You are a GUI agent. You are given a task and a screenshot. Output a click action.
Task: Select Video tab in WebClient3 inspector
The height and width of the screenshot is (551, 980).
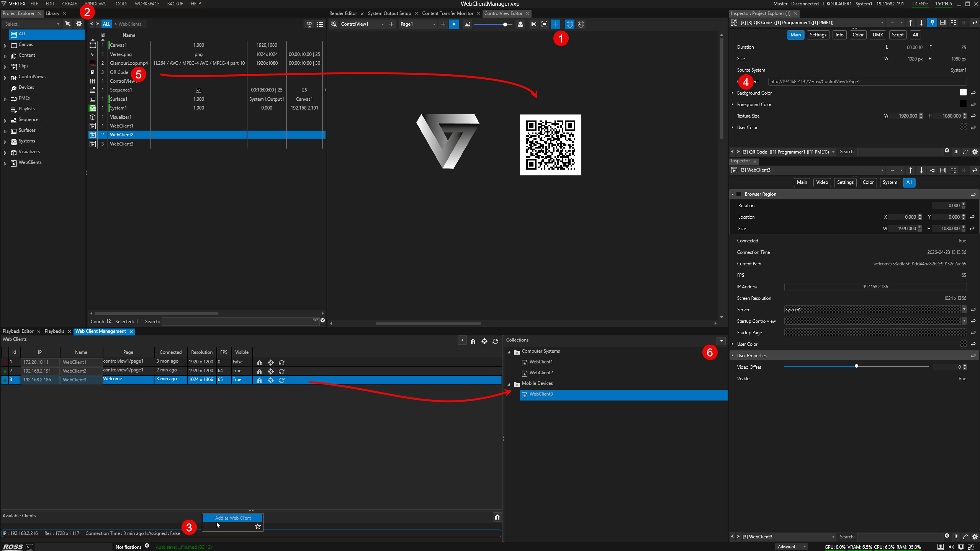point(822,182)
